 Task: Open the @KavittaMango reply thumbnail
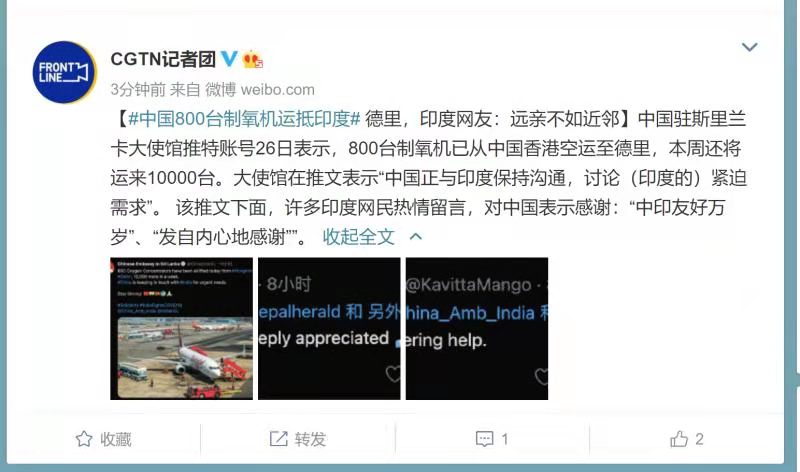[477, 329]
